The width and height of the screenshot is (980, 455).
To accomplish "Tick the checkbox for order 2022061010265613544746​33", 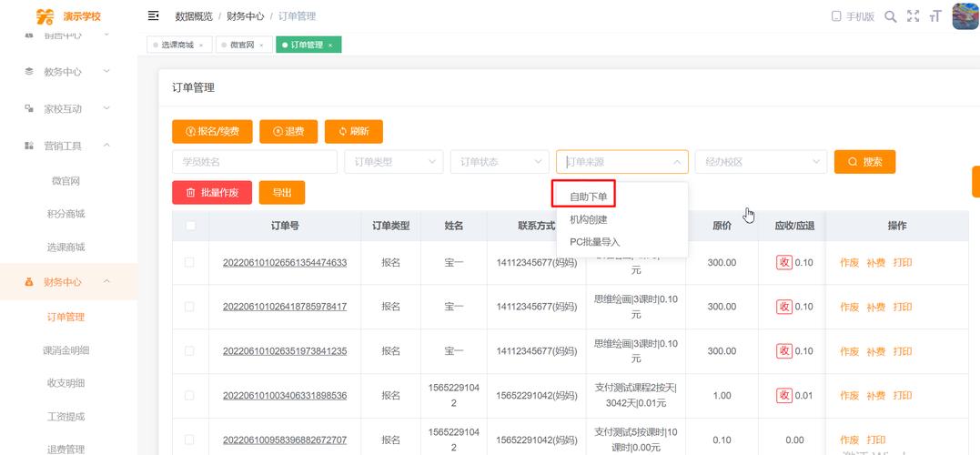I will coord(189,262).
